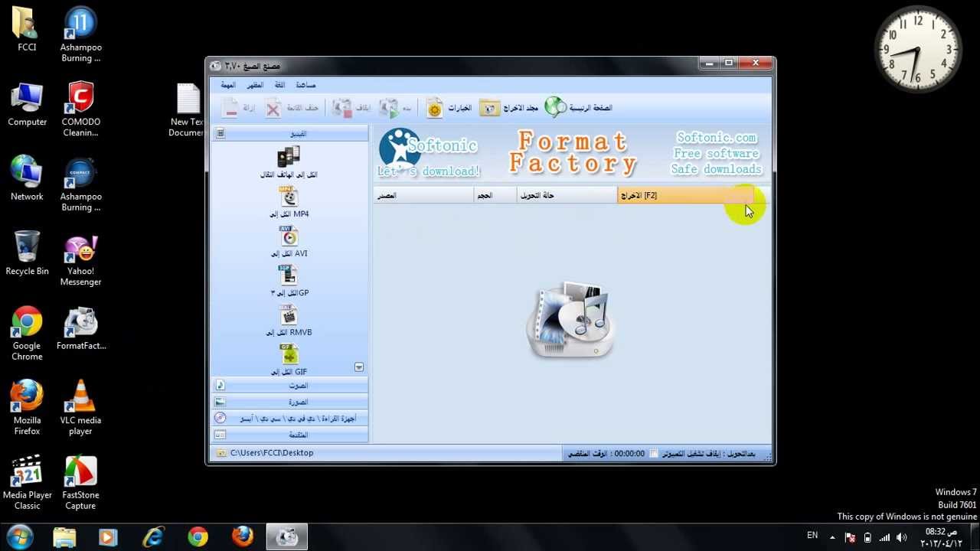Viewport: 980px width, 551px height.
Task: Click the volume speaker tray icon
Action: 901,537
